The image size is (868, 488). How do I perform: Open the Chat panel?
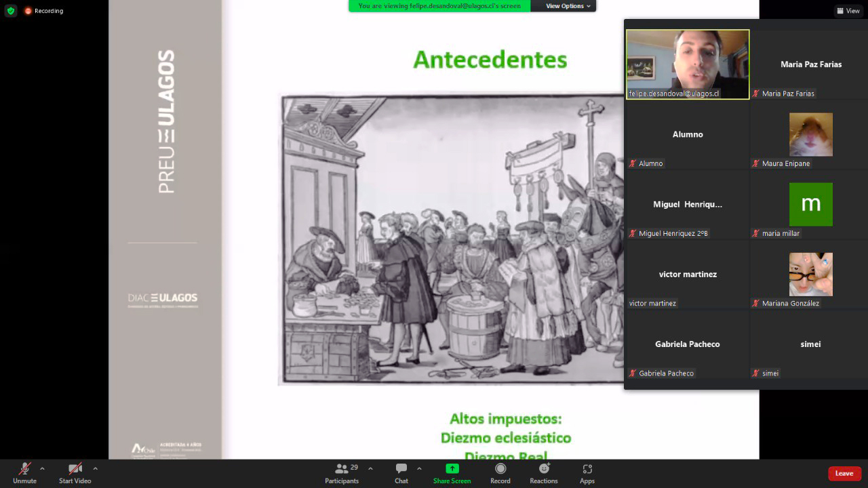pos(401,473)
